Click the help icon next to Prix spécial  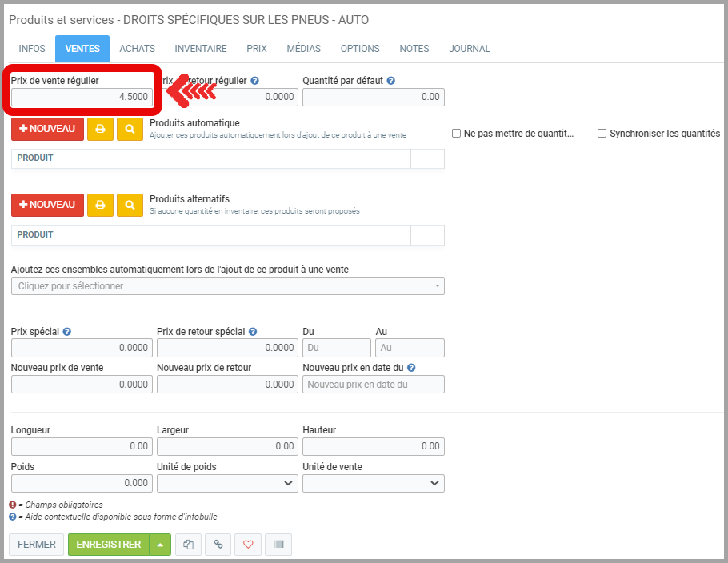(67, 332)
